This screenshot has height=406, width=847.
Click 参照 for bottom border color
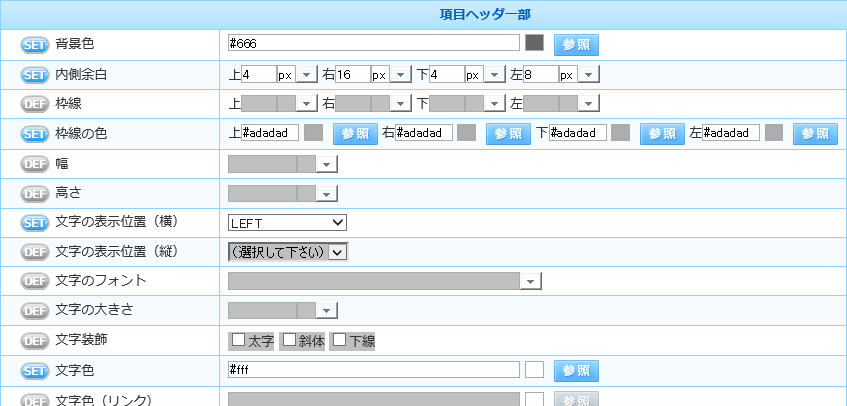click(662, 134)
